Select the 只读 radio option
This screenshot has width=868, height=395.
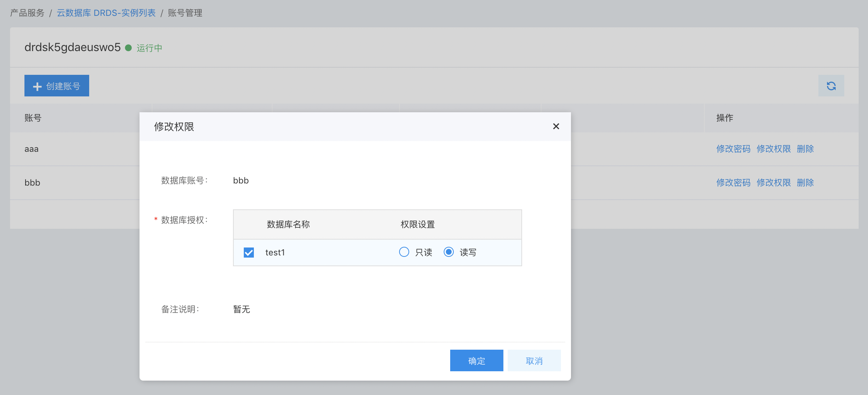point(404,252)
